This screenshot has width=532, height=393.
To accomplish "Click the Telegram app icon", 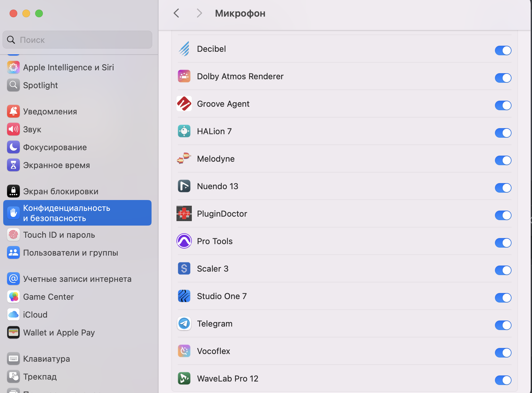I will pos(184,324).
